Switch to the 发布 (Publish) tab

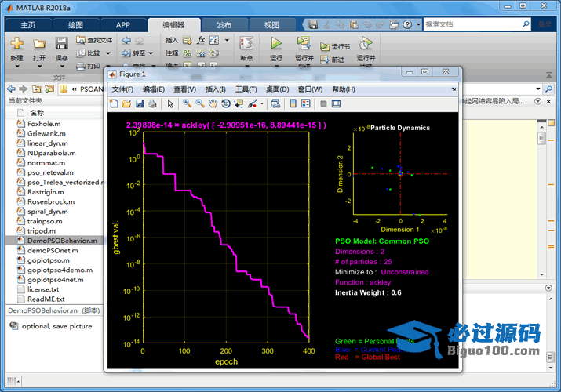[x=224, y=25]
